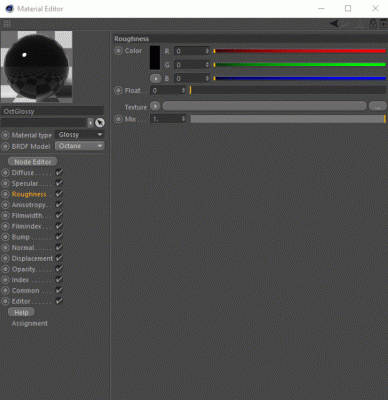Image resolution: width=388 pixels, height=400 pixels.
Task: Disable the Opacity channel checkbox
Action: [59, 269]
